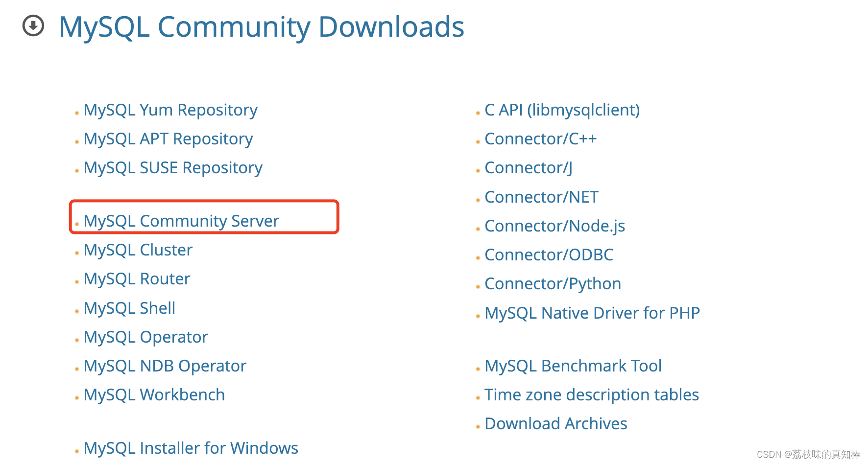The width and height of the screenshot is (868, 464).
Task: Open MySQL SUSE Repository link
Action: pos(173,168)
